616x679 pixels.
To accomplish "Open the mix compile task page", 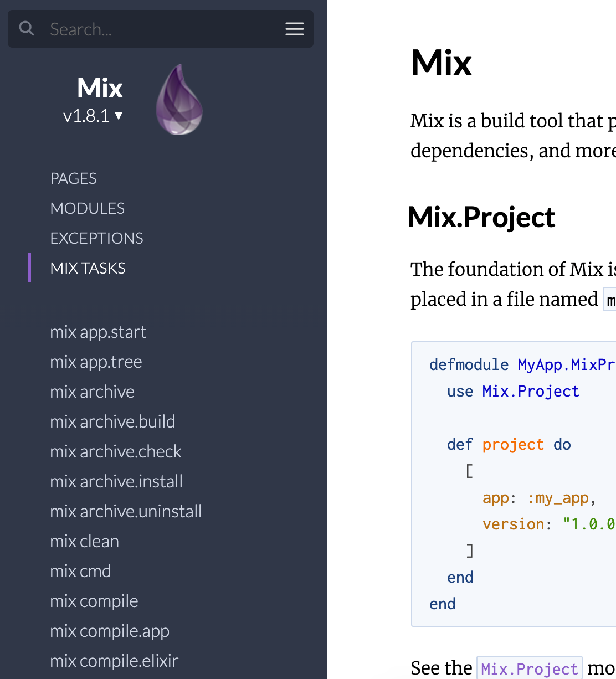I will tap(94, 601).
